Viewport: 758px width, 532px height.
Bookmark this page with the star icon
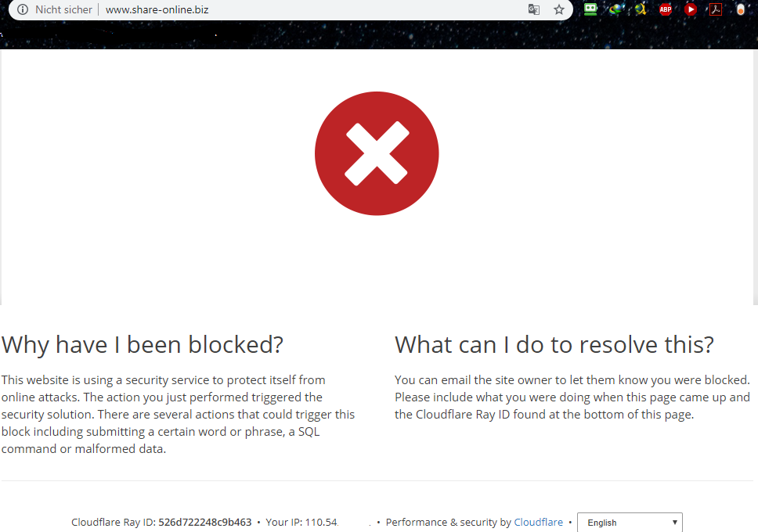click(x=559, y=10)
